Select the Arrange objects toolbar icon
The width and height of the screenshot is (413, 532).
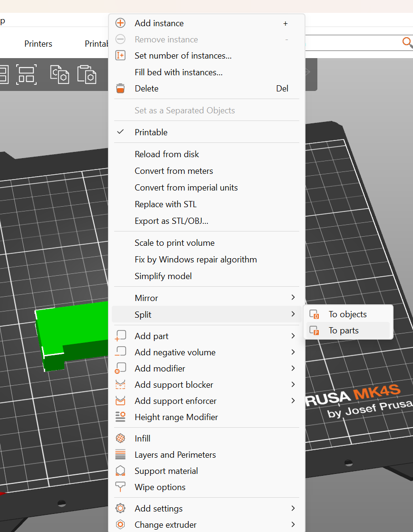[26, 74]
